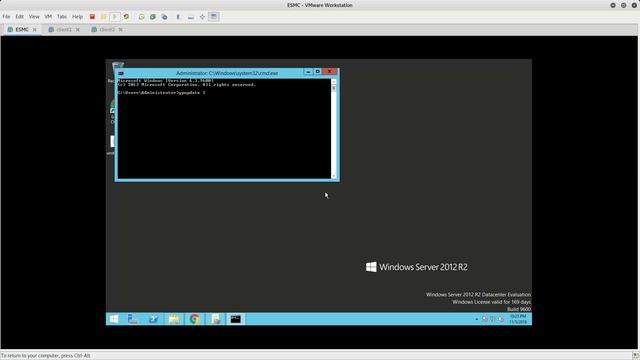Click the taskbar icon left of cmd
Image resolution: width=640 pixels, height=360 pixels.
click(216, 319)
